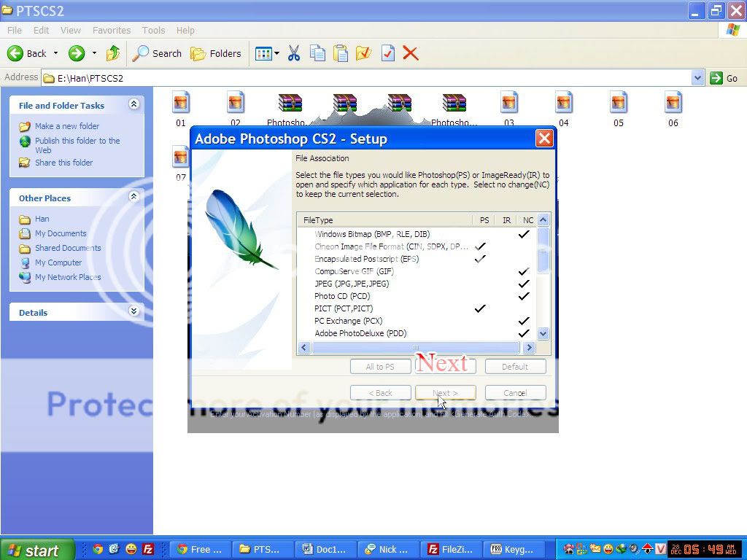This screenshot has height=560, width=747.
Task: Click the Back button in Setup dialog
Action: 380,393
